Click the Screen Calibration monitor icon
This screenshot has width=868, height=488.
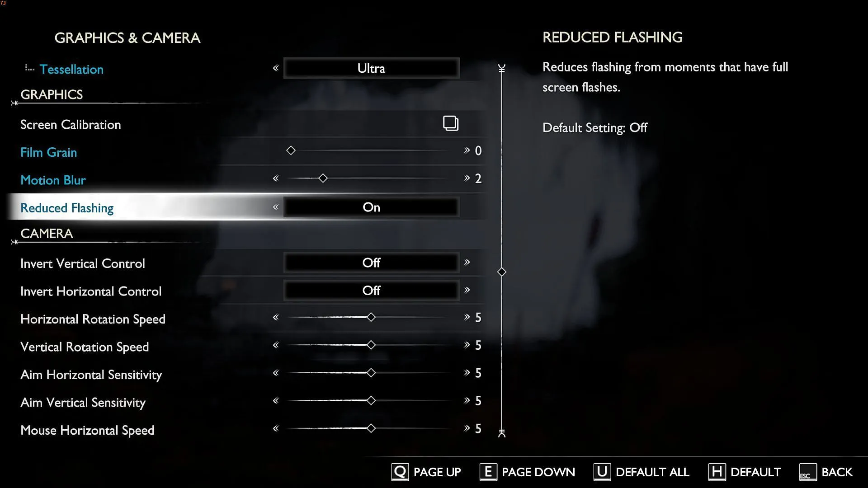pyautogui.click(x=450, y=123)
